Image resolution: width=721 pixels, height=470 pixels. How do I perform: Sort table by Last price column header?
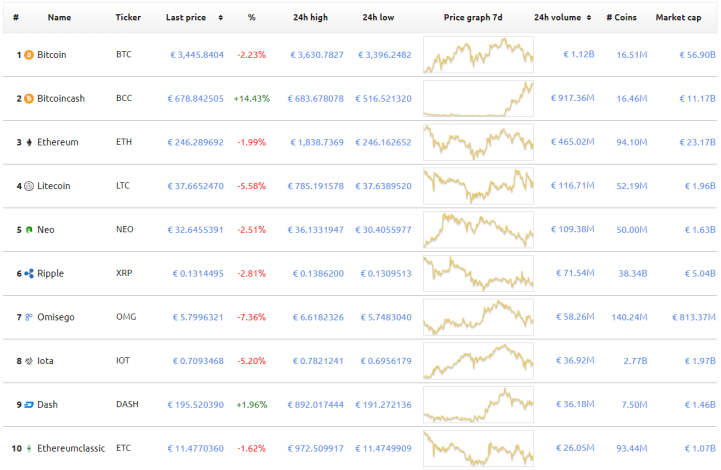[x=186, y=18]
